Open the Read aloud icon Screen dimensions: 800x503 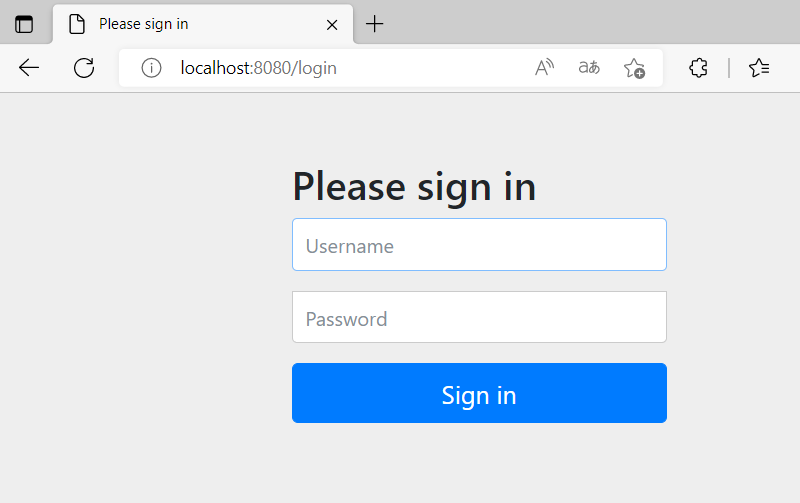[544, 67]
